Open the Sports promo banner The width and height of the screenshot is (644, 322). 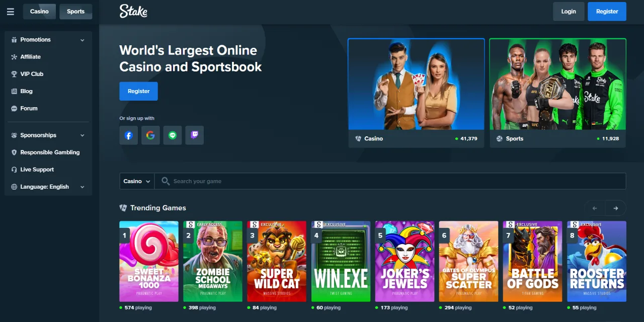pos(557,93)
